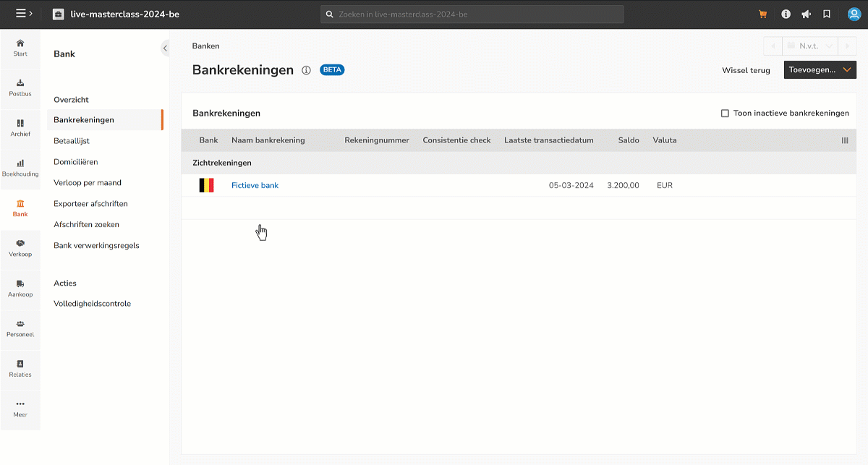Click the announcements megaphone icon
Image resolution: width=868 pixels, height=465 pixels.
coord(806,14)
